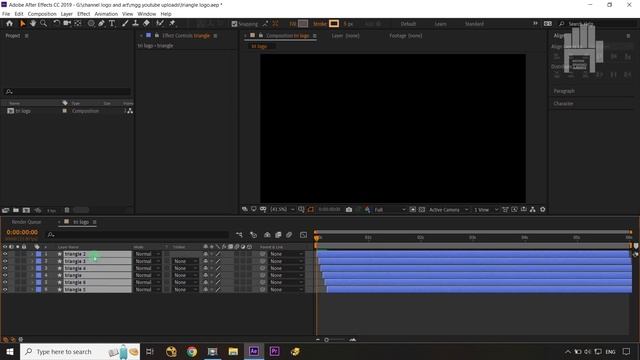Enable Frame Blending for the timeline
Screen dimensions: 640x360
[278, 235]
